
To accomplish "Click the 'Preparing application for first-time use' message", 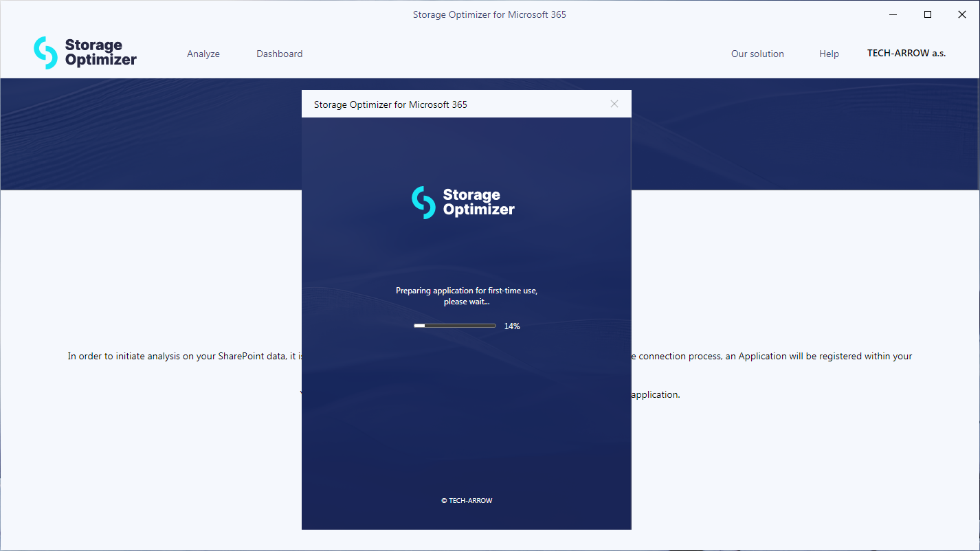I will click(466, 296).
